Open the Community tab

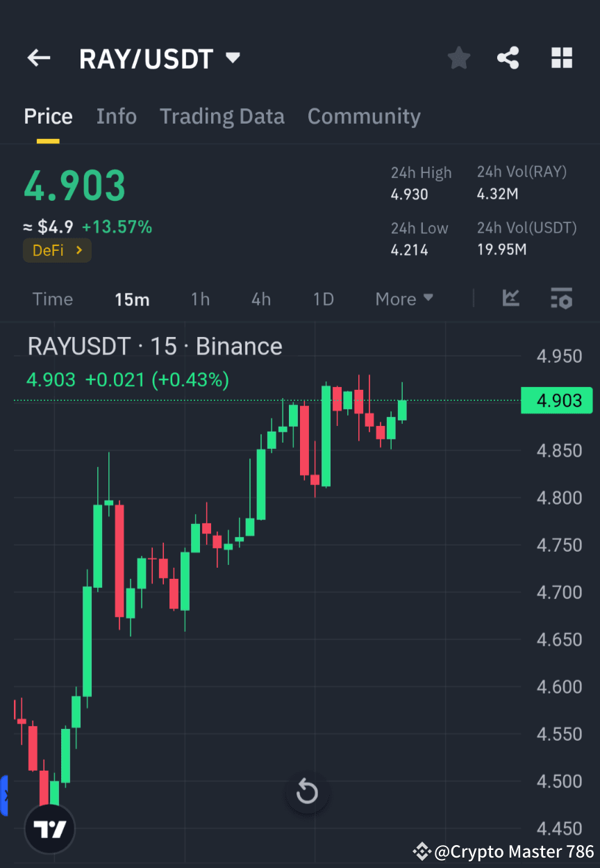[x=364, y=116]
